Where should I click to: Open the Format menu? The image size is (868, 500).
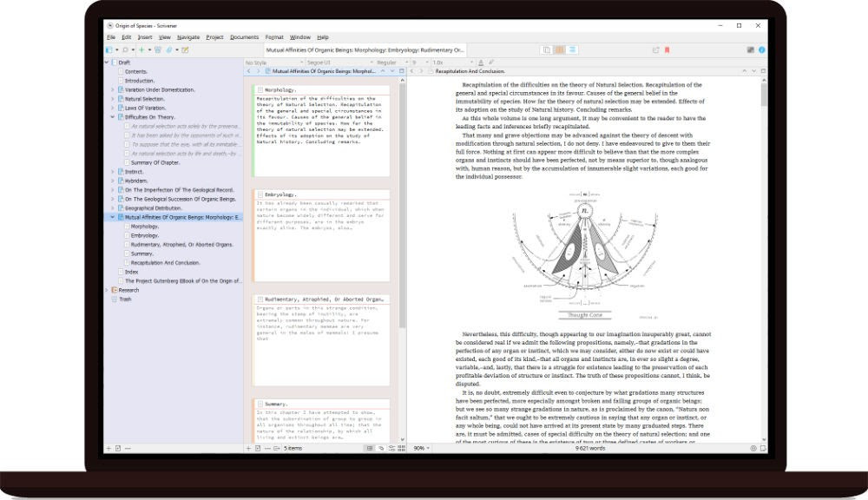pyautogui.click(x=274, y=37)
